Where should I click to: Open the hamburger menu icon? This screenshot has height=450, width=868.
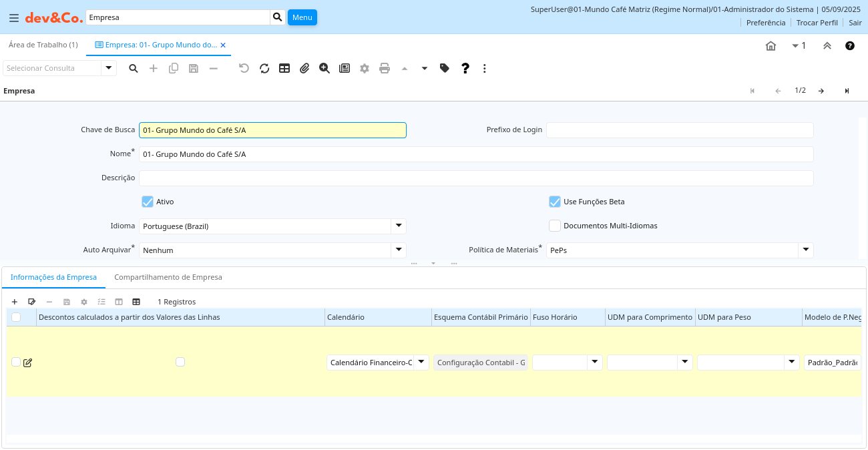point(14,18)
